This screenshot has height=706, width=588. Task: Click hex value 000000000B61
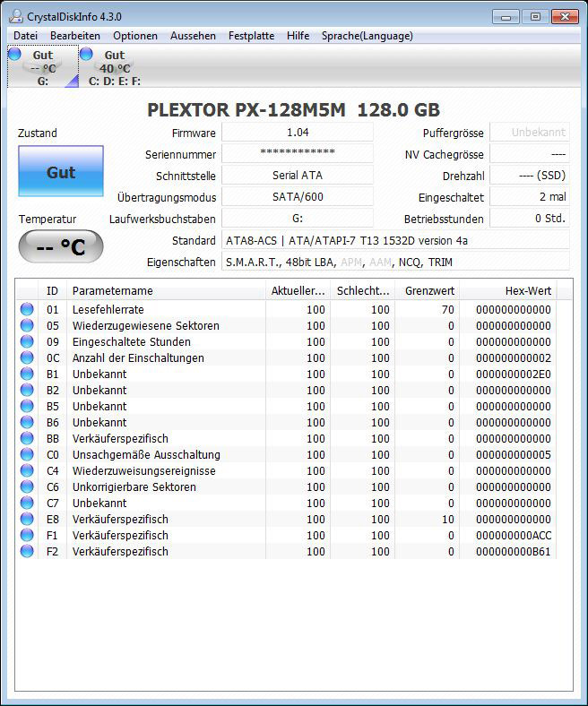[514, 552]
